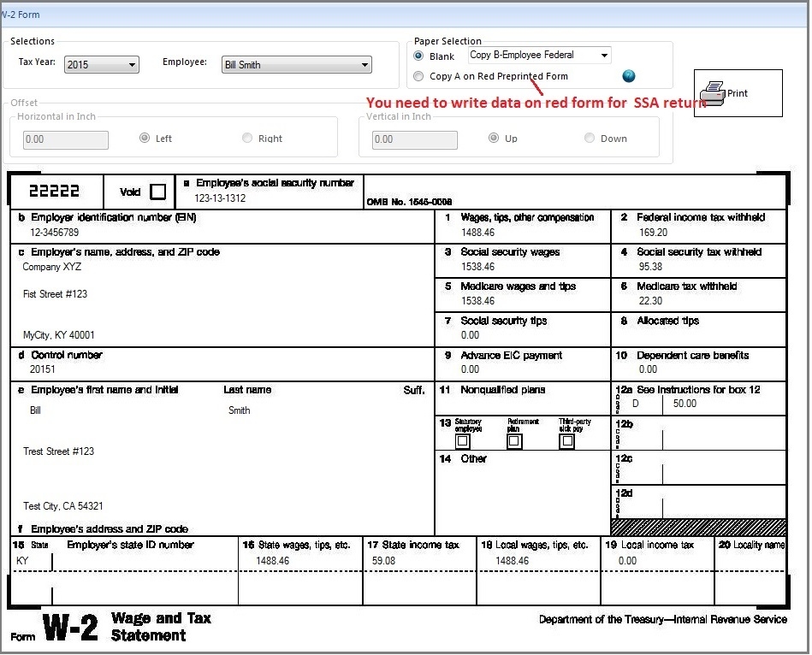The height and width of the screenshot is (655, 812).
Task: Click the Horizontal in Inch offset field
Action: coord(65,139)
